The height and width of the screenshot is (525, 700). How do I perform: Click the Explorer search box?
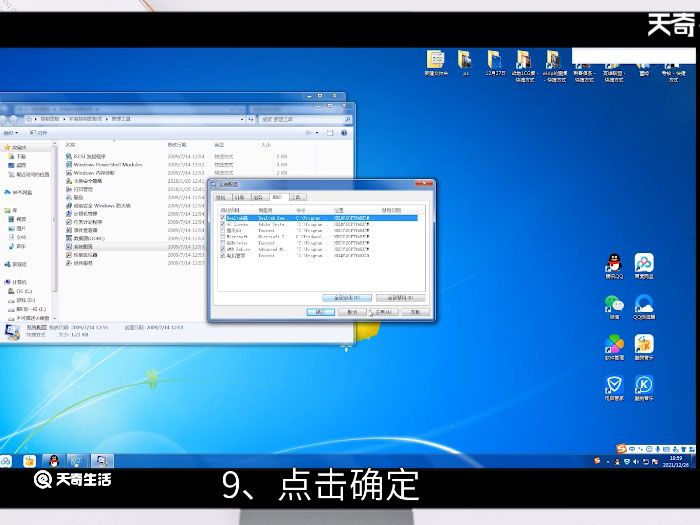(303, 119)
